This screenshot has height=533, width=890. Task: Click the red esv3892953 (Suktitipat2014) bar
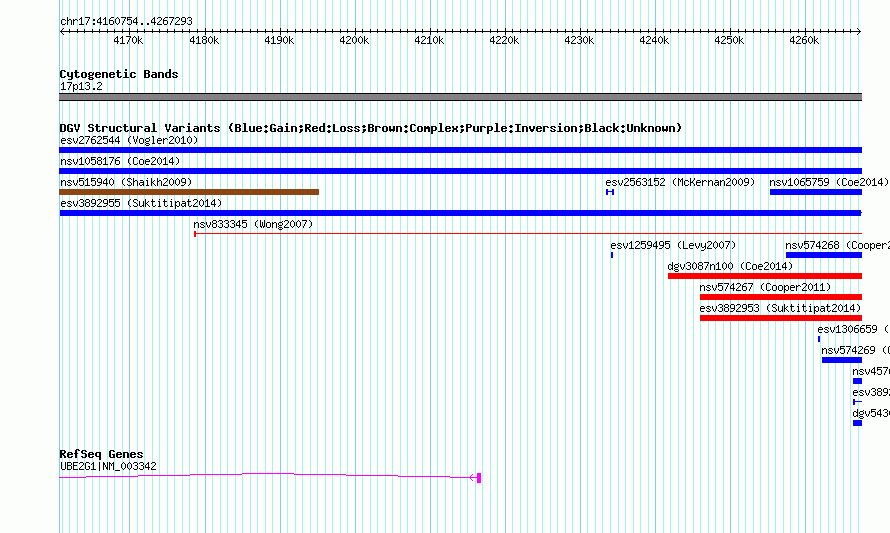point(780,318)
